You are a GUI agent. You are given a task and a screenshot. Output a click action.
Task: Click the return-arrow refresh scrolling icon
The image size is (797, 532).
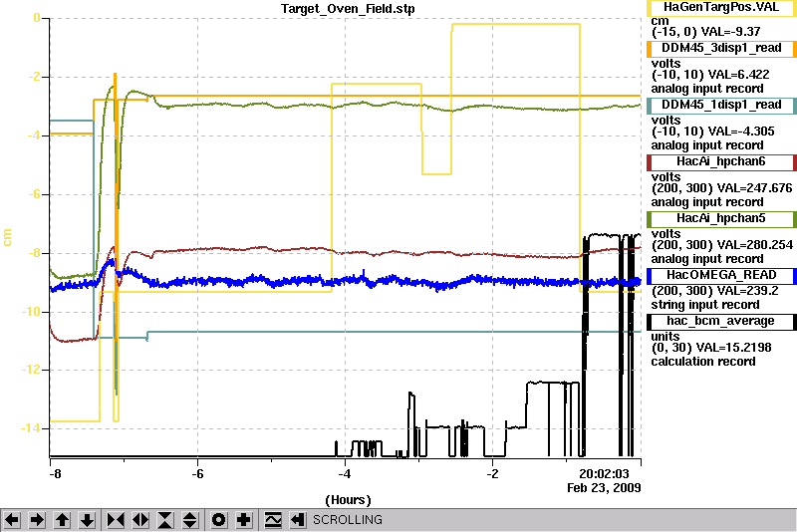[x=298, y=520]
